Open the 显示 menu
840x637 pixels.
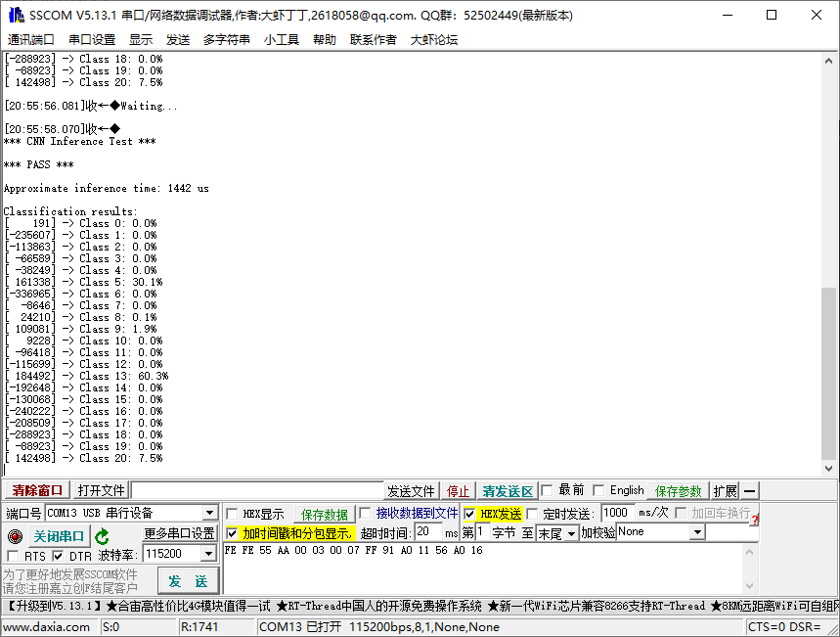pyautogui.click(x=141, y=40)
